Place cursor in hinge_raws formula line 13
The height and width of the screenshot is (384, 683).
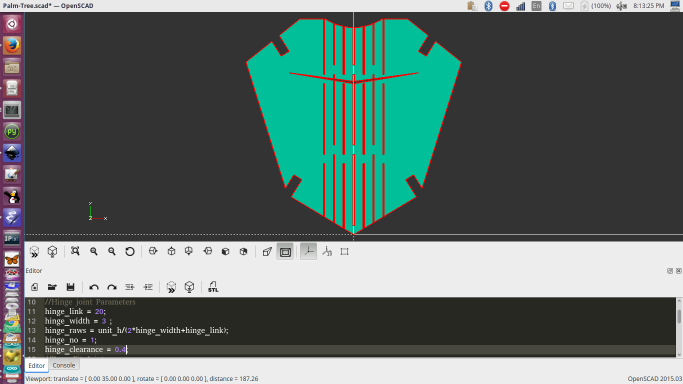[136, 330]
